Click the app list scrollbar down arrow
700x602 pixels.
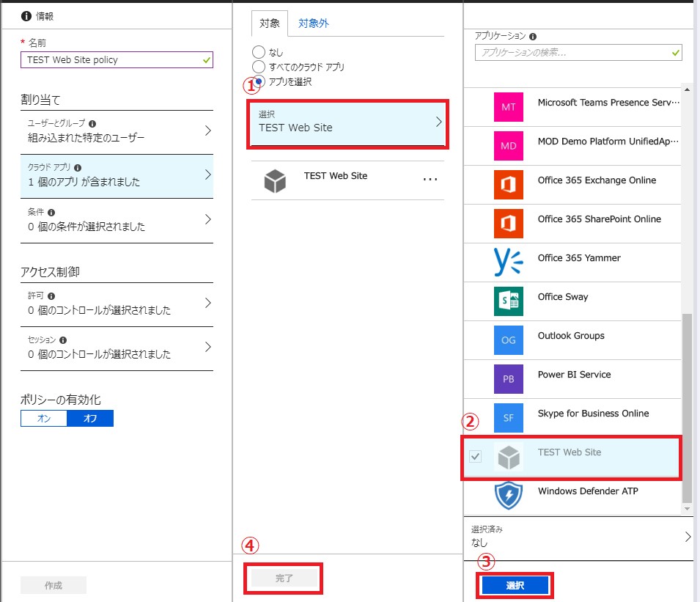687,509
